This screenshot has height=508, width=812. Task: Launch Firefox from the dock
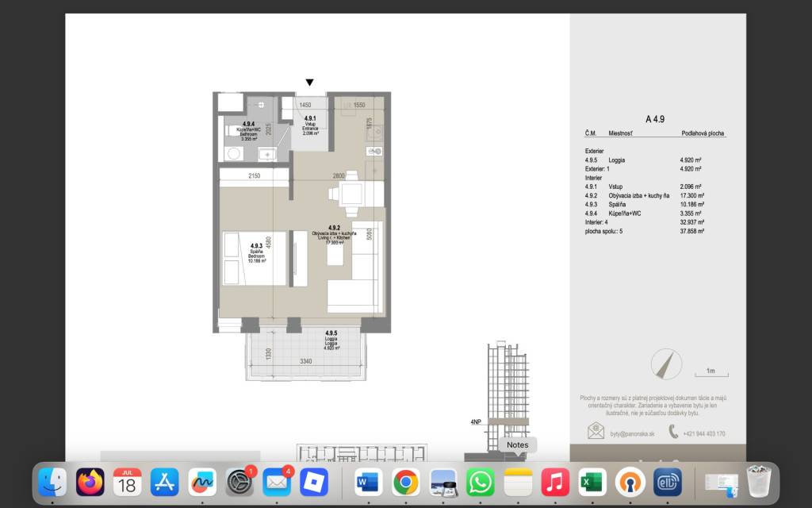coord(90,482)
